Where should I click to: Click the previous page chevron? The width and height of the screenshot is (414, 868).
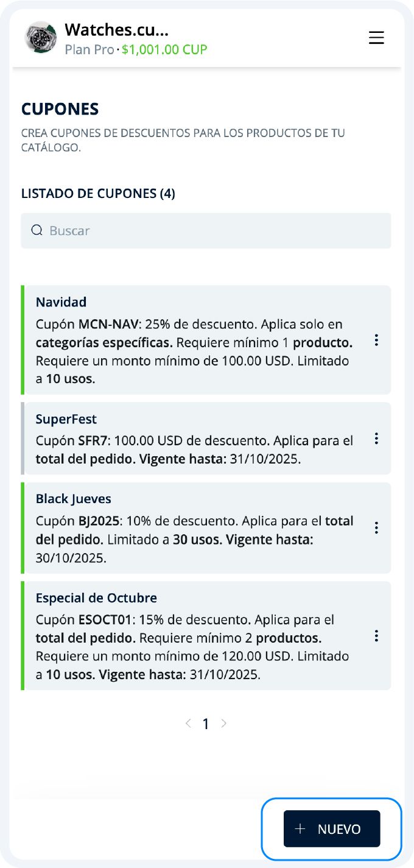(188, 723)
